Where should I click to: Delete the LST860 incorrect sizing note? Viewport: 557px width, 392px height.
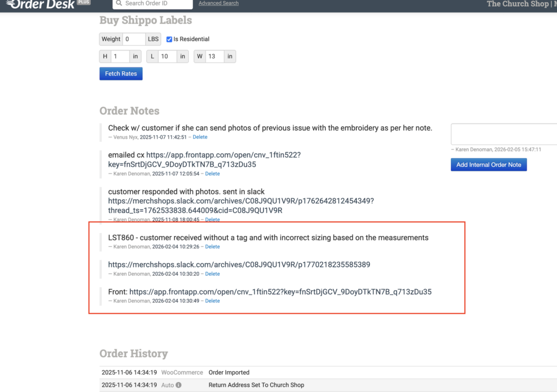pos(212,247)
